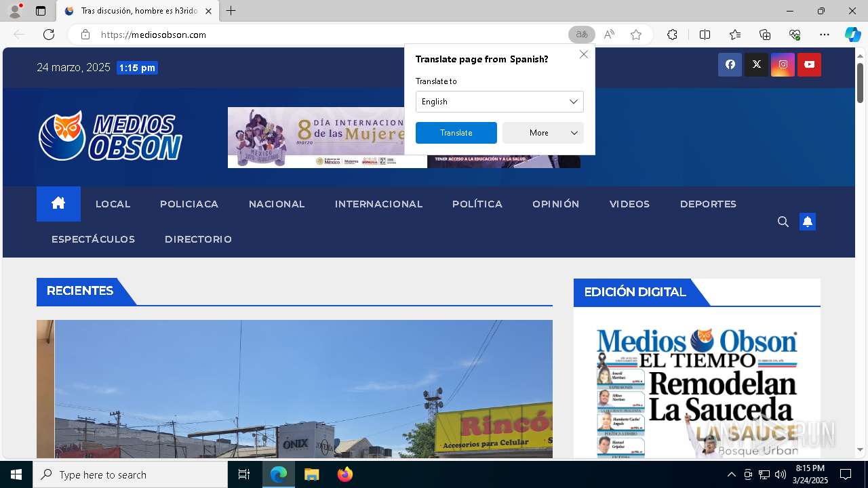Open the Extensions puzzle icon

(672, 35)
